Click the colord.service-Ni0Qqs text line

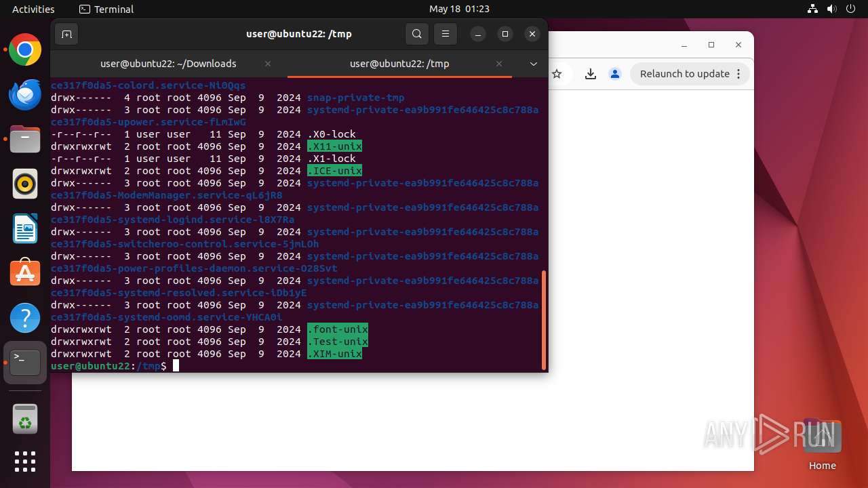[x=149, y=85]
